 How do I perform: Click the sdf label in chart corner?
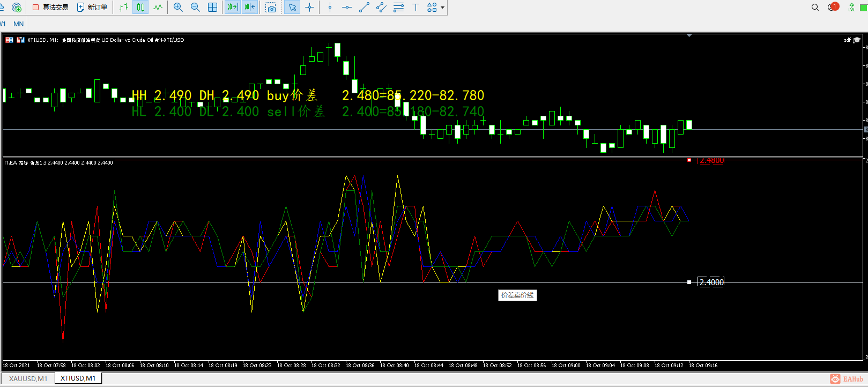click(847, 40)
